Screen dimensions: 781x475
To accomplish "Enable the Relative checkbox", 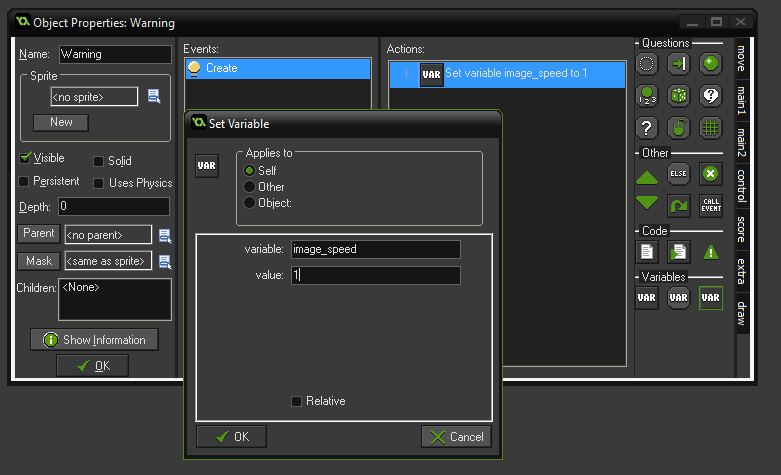I will click(296, 401).
